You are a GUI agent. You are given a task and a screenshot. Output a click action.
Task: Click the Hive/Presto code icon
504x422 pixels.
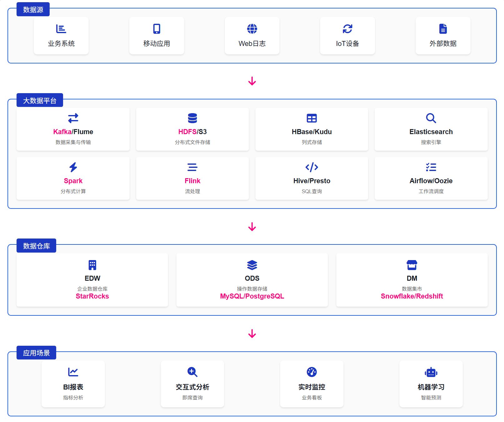pyautogui.click(x=312, y=167)
